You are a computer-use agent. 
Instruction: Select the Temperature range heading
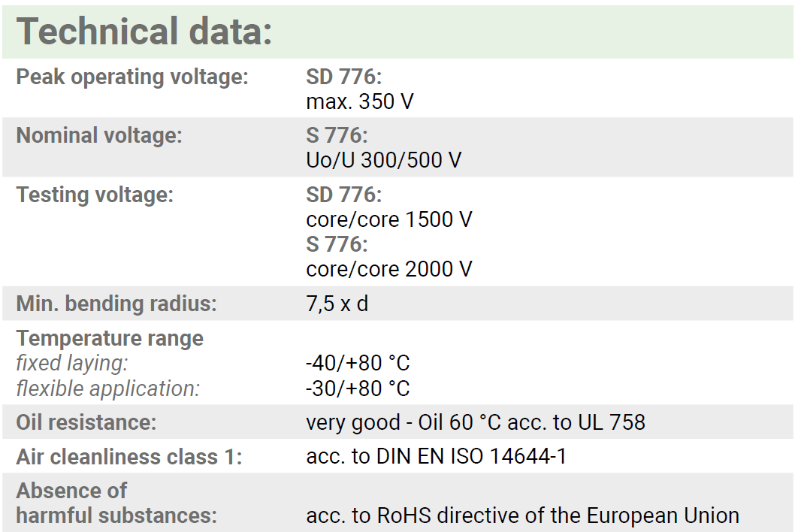point(110,338)
